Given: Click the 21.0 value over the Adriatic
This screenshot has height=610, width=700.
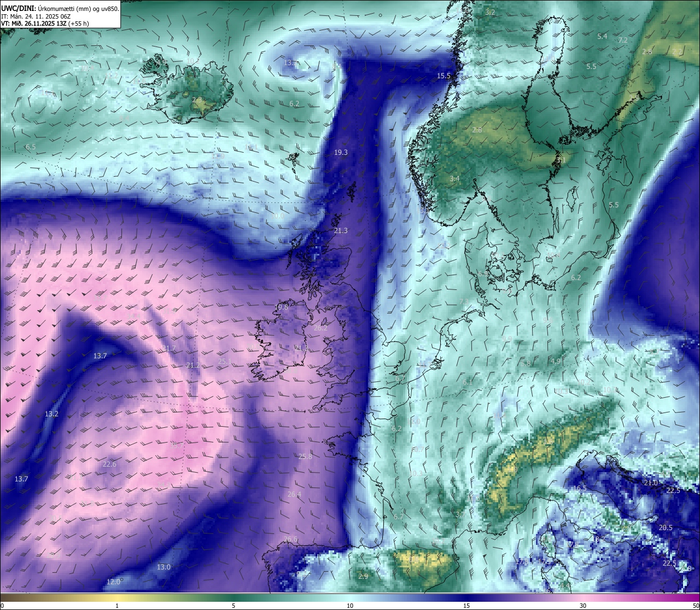Looking at the screenshot, I should [x=651, y=483].
